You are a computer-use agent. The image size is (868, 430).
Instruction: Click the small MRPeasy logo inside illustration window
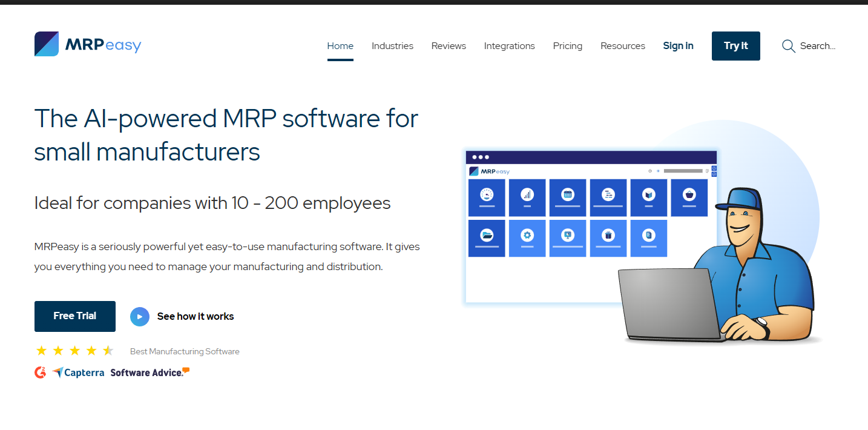click(490, 171)
